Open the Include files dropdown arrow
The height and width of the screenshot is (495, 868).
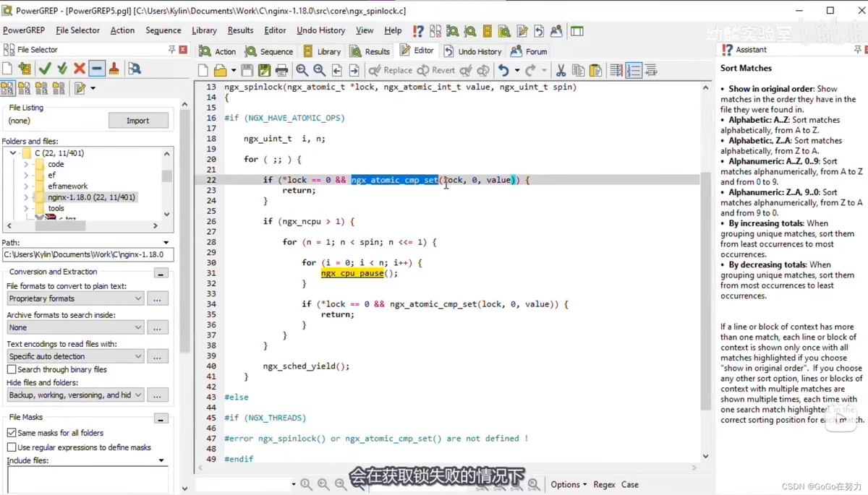161,460
